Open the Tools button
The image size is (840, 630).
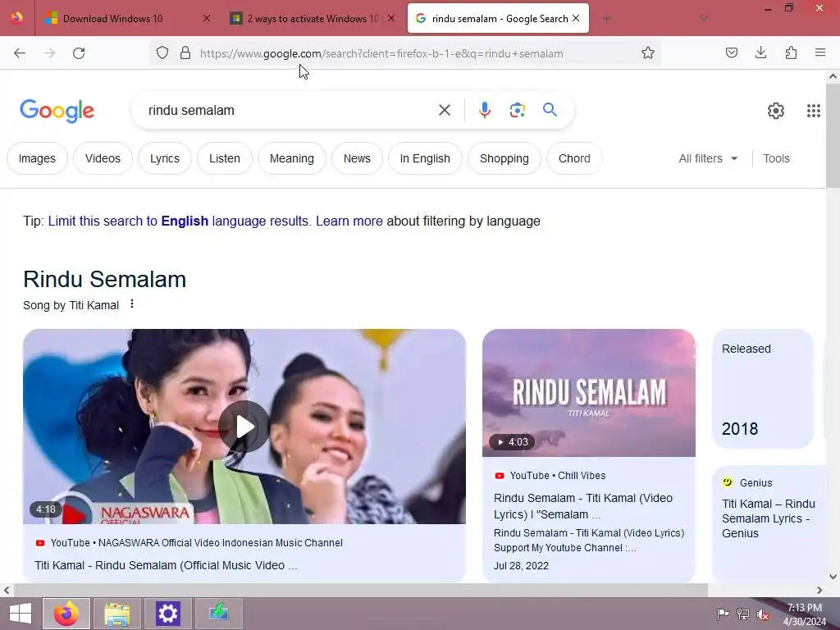[776, 158]
